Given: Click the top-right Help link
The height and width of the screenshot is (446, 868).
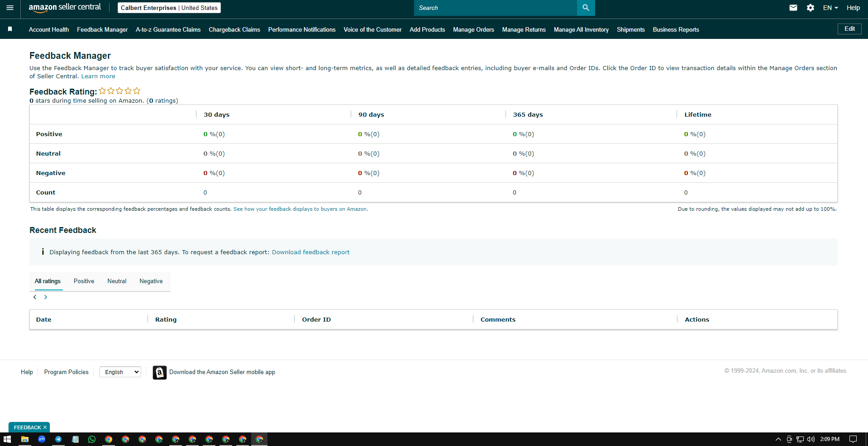Looking at the screenshot, I should [853, 8].
